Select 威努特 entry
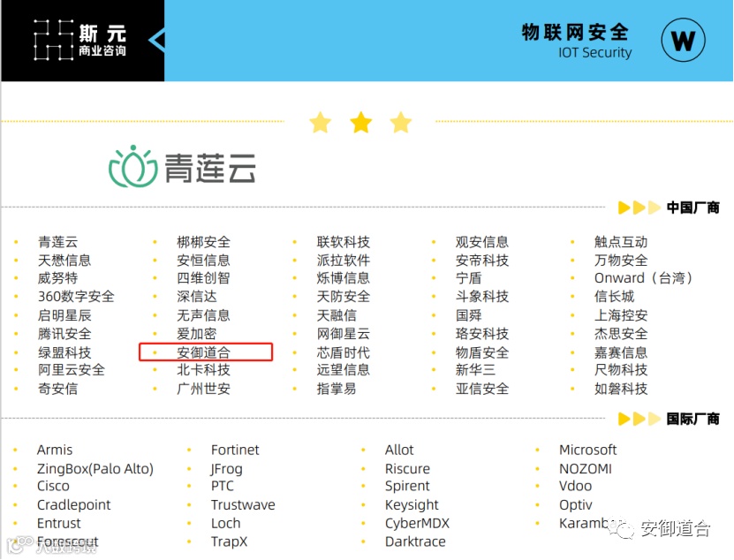 (58, 278)
